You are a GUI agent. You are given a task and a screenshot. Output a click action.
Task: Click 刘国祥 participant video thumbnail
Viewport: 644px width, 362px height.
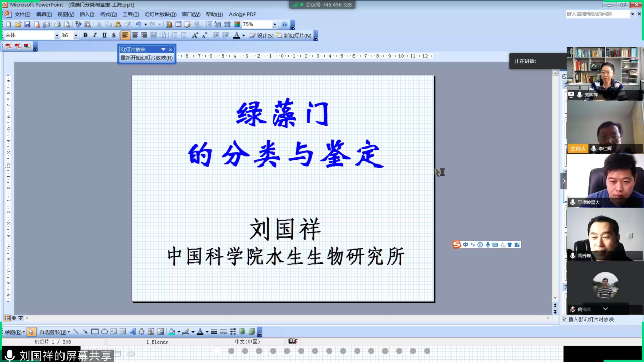[x=604, y=73]
